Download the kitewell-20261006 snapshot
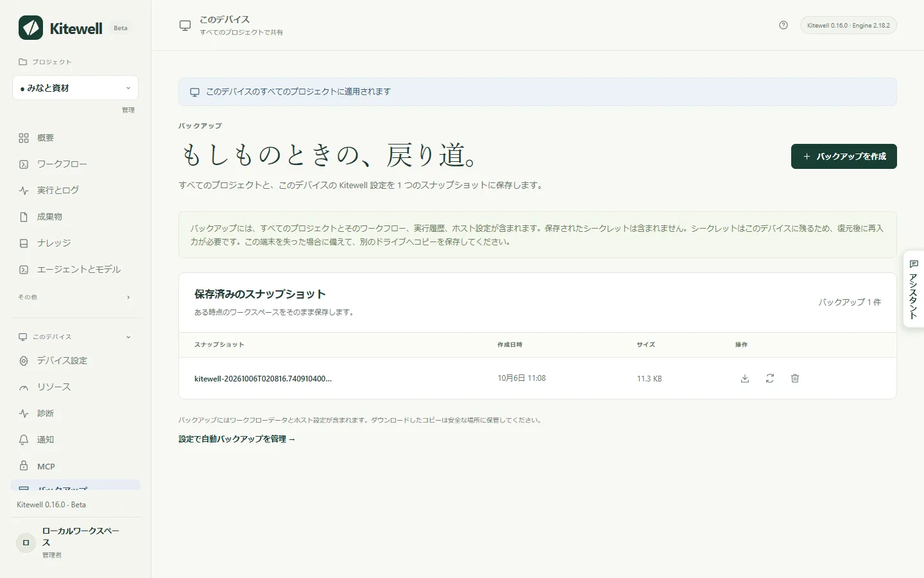 [x=745, y=378]
